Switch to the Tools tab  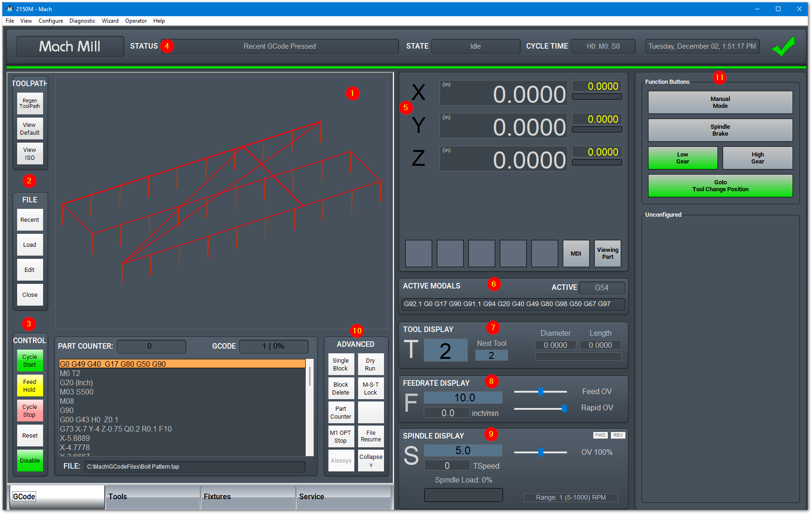tap(152, 497)
